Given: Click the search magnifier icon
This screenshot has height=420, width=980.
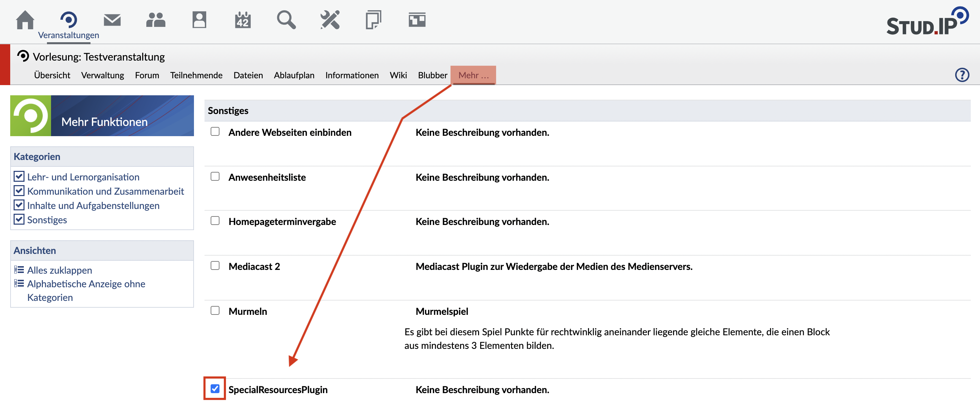Looking at the screenshot, I should (286, 20).
